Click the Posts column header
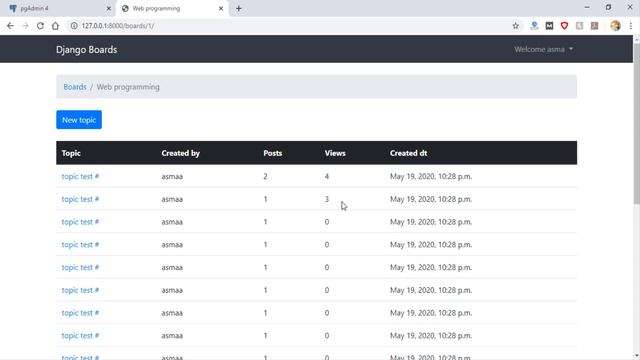The height and width of the screenshot is (360, 640). (273, 153)
